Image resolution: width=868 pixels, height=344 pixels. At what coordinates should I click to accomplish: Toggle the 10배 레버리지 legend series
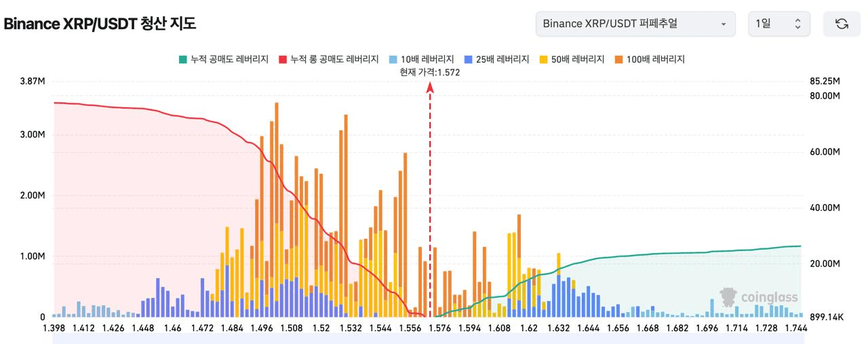[x=423, y=59]
